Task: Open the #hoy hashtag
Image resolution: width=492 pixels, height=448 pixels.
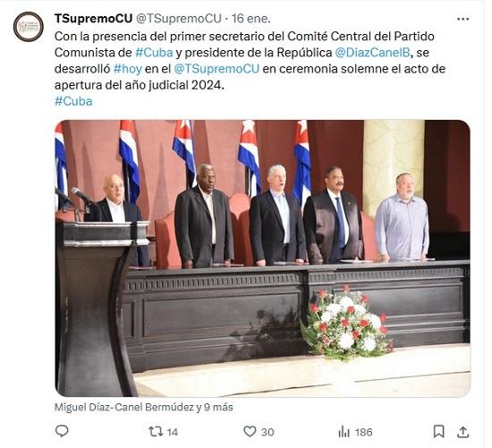Action: 128,69
